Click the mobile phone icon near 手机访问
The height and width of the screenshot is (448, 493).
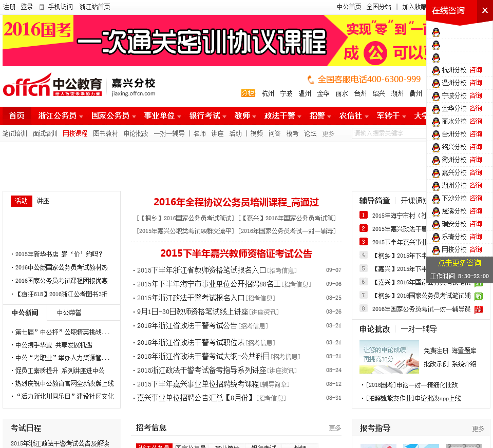42,7
